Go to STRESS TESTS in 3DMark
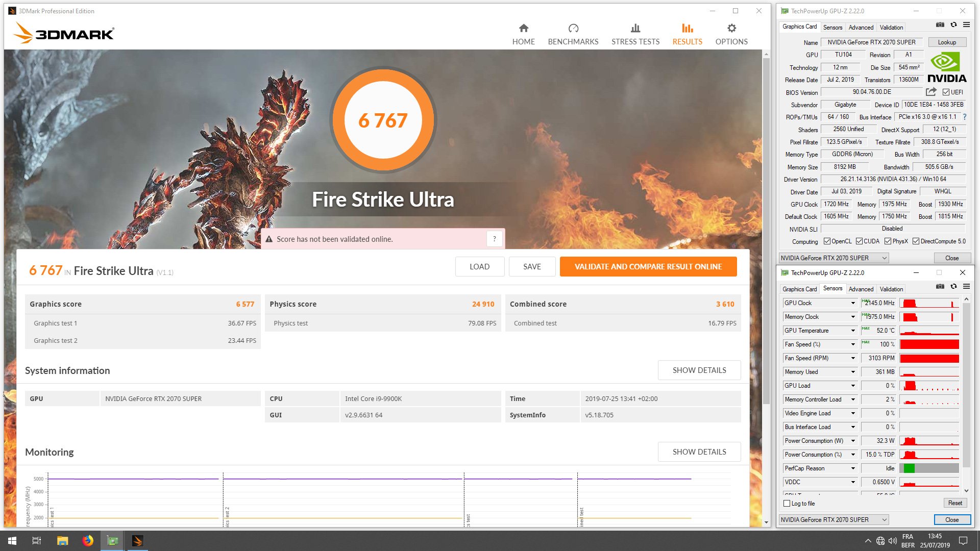The width and height of the screenshot is (980, 551). click(x=635, y=35)
